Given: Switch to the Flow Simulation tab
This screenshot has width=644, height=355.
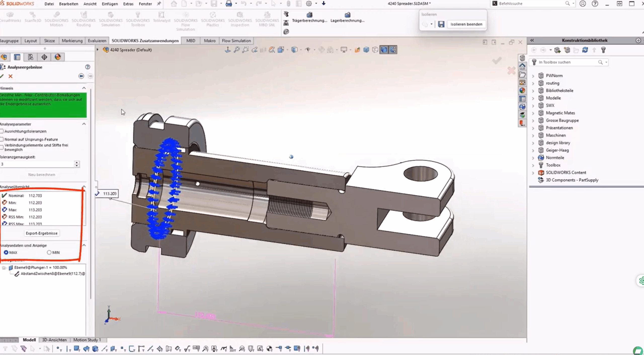Looking at the screenshot, I should click(236, 40).
